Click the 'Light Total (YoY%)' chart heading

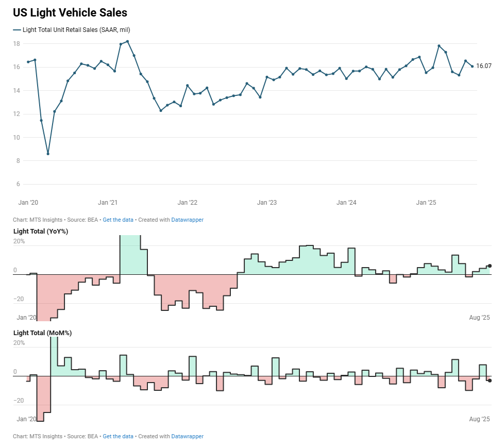[41, 232]
